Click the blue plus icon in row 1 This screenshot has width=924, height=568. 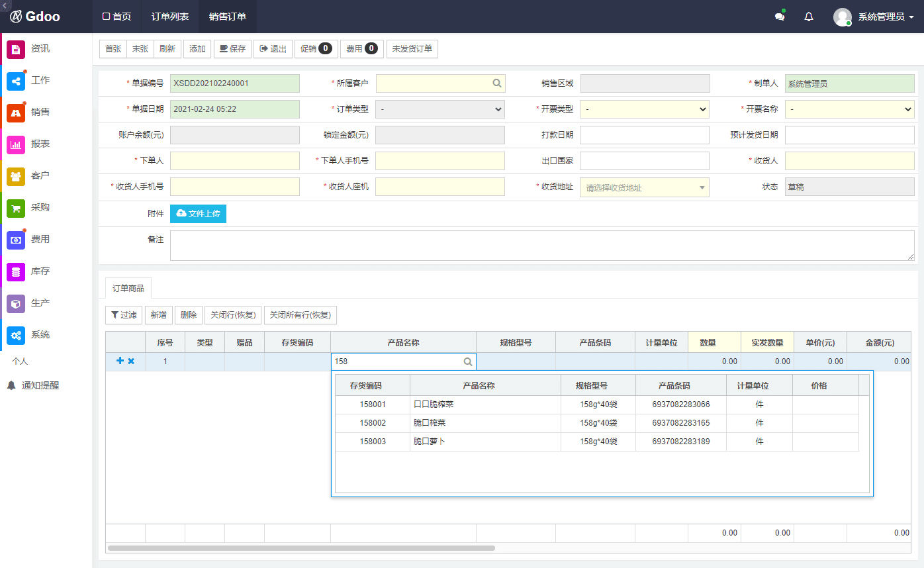pos(120,361)
